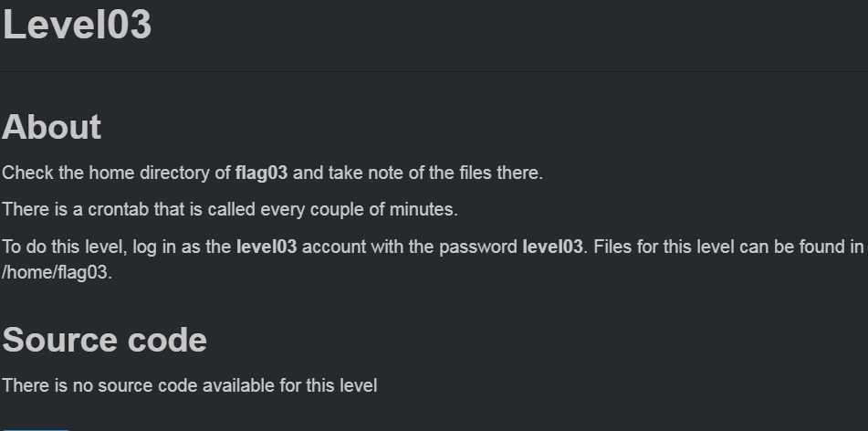This screenshot has height=431, width=868.
Task: Click the partially visible blue button at bottom
Action: [36, 429]
